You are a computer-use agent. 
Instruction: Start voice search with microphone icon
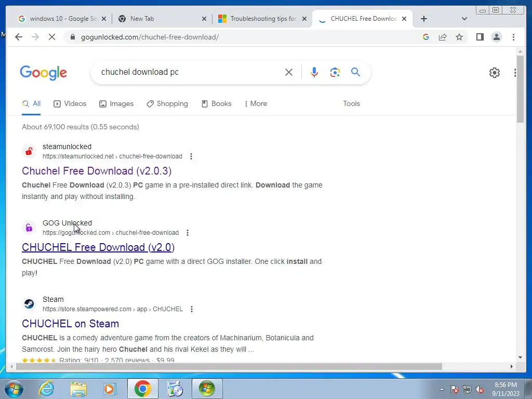coord(314,72)
